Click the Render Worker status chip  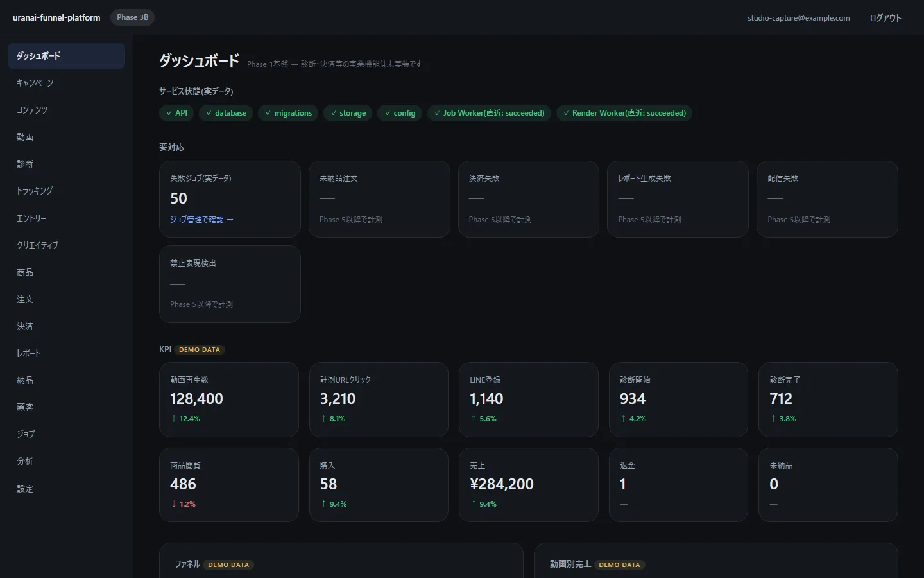[624, 113]
